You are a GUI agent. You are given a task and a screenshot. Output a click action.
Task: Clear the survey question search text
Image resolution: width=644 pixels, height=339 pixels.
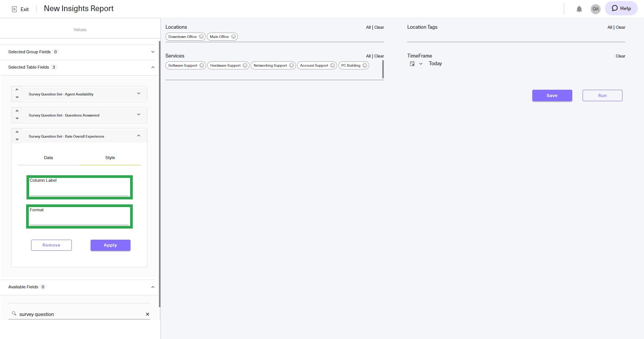point(147,314)
